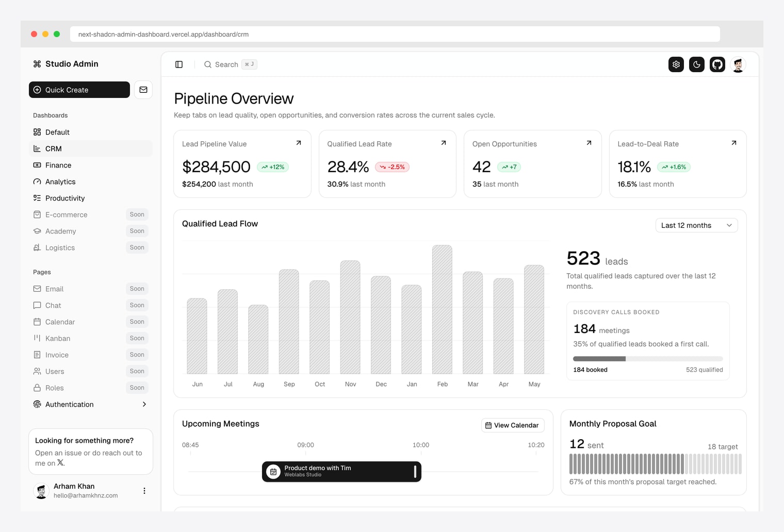Click the discovery calls progress bar
784x532 pixels.
click(648, 359)
